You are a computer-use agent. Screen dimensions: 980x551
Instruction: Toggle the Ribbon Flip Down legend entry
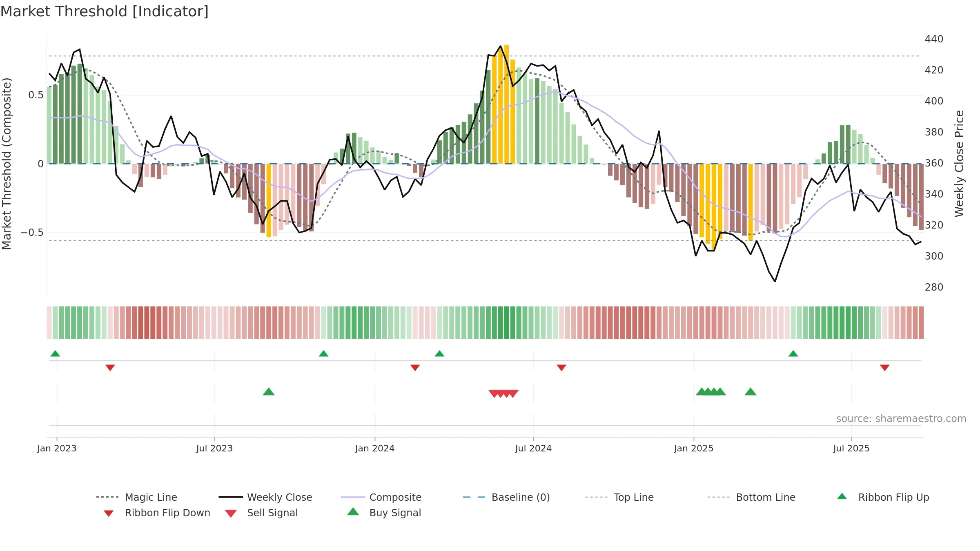click(157, 513)
